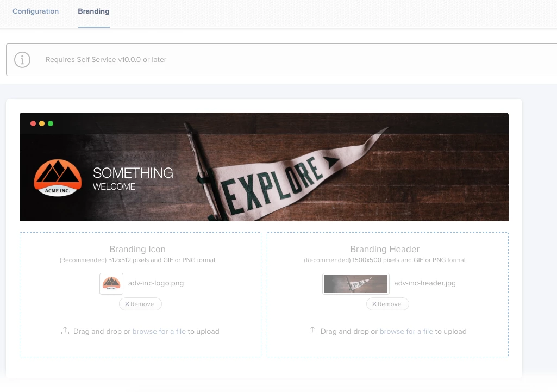Viewport: 557px width, 392px height.
Task: Browse for a Branding Icon file
Action: pos(159,331)
